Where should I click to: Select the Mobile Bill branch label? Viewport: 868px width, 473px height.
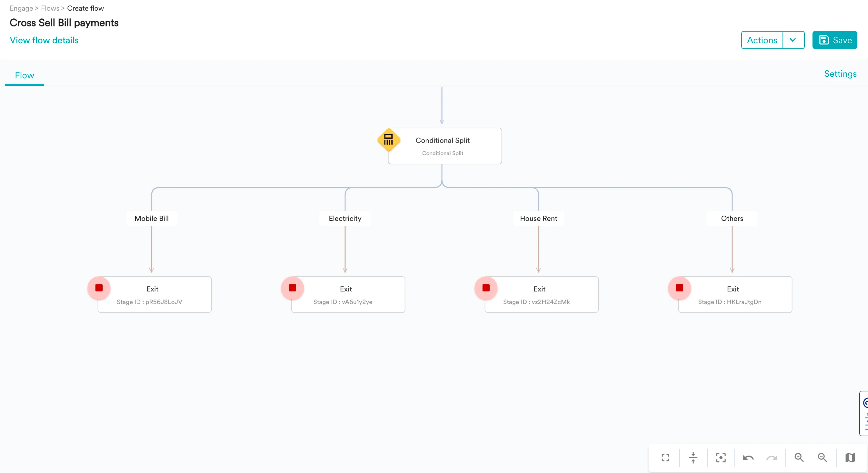click(152, 218)
